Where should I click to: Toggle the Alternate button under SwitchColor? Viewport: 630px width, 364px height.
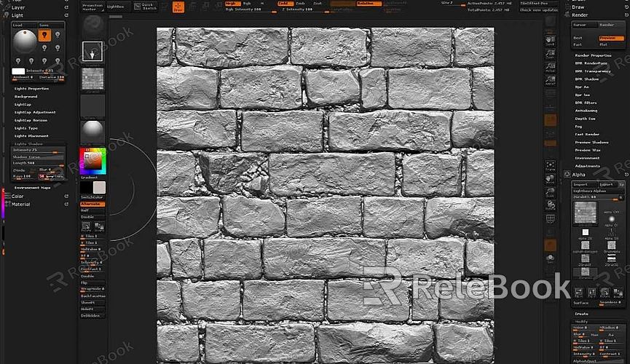[x=92, y=204]
